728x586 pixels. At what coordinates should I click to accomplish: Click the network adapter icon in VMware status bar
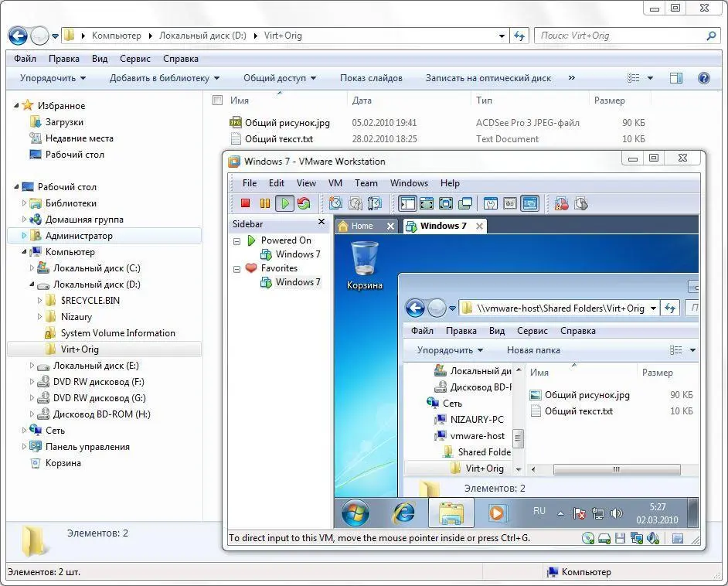(637, 538)
